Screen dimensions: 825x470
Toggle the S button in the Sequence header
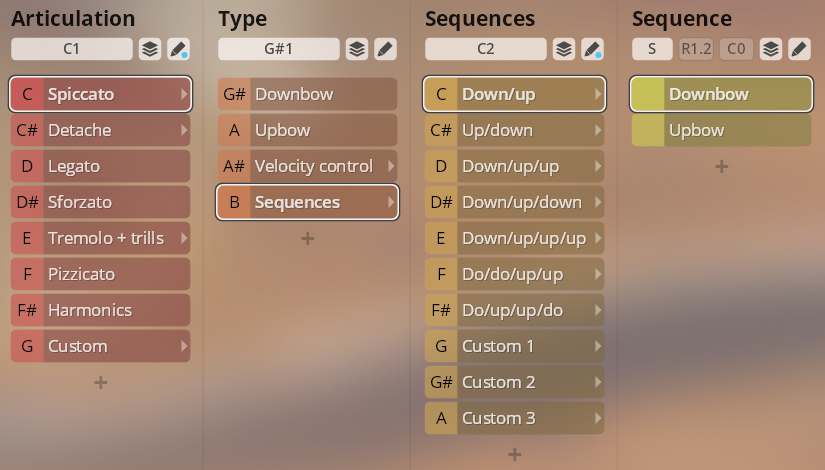[x=652, y=49]
